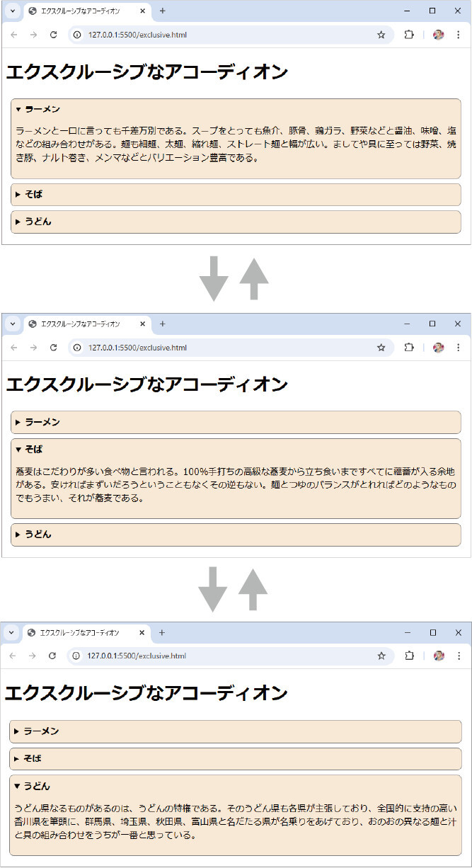Expand the そば accordion in the top window

[34, 195]
